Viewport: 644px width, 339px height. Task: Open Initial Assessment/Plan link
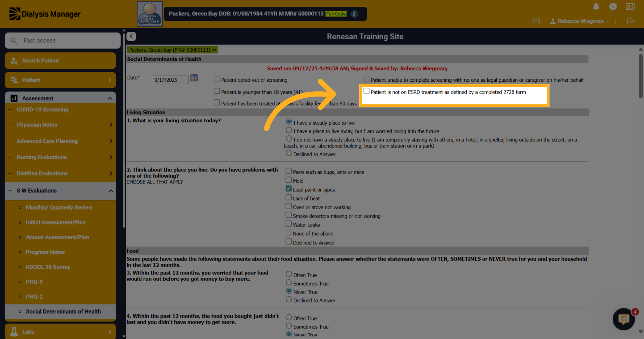pyautogui.click(x=56, y=222)
